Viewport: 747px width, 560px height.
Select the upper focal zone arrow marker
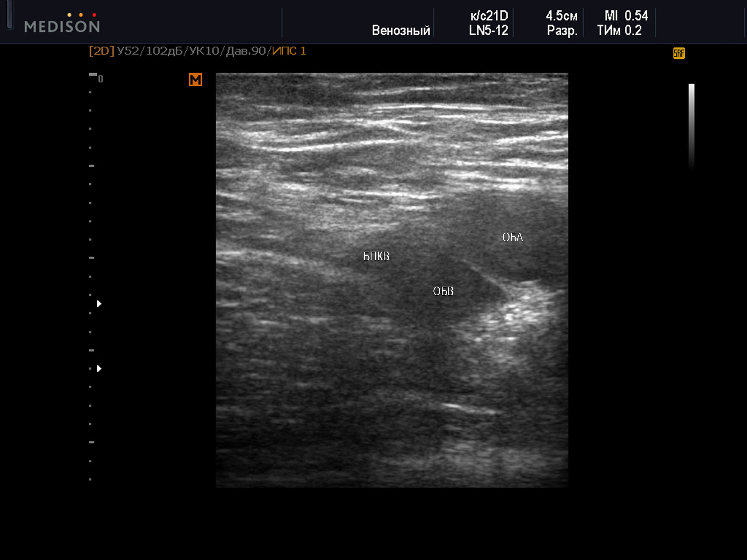click(99, 304)
